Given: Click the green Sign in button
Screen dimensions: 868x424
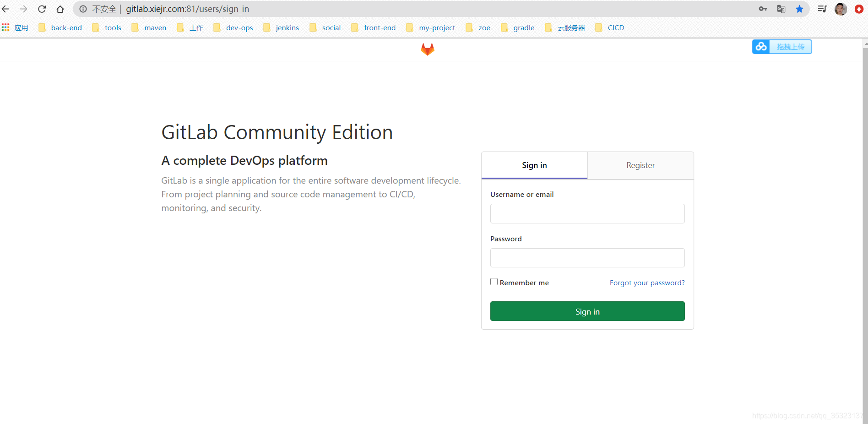Looking at the screenshot, I should 587,311.
